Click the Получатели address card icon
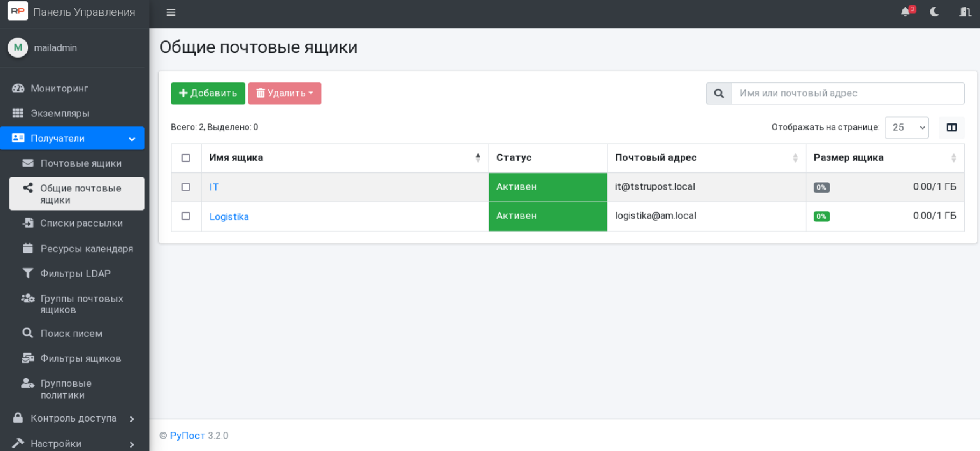Image resolution: width=980 pixels, height=451 pixels. pos(18,138)
